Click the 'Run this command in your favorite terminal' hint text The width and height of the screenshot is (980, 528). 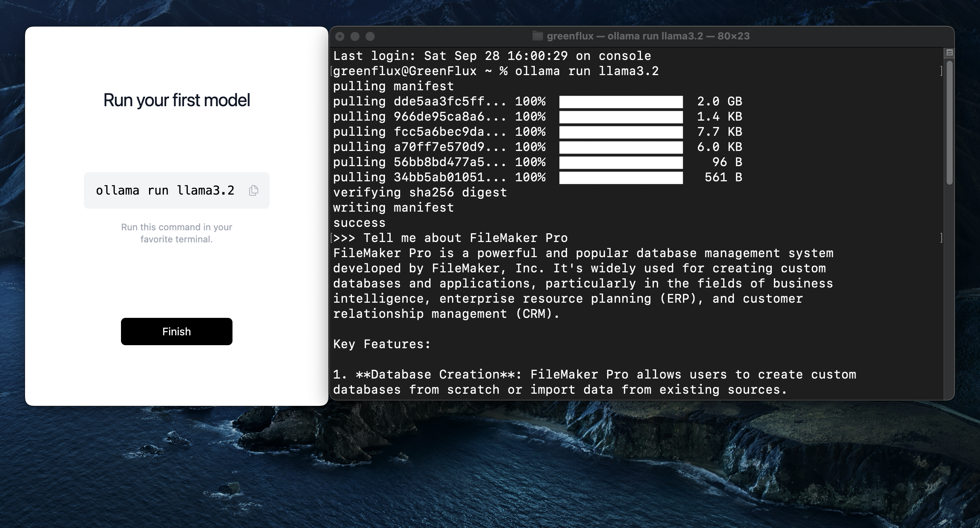(x=176, y=233)
